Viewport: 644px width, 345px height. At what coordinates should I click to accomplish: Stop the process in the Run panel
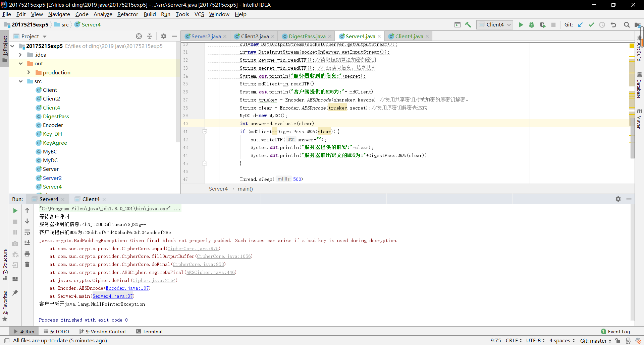(x=15, y=222)
